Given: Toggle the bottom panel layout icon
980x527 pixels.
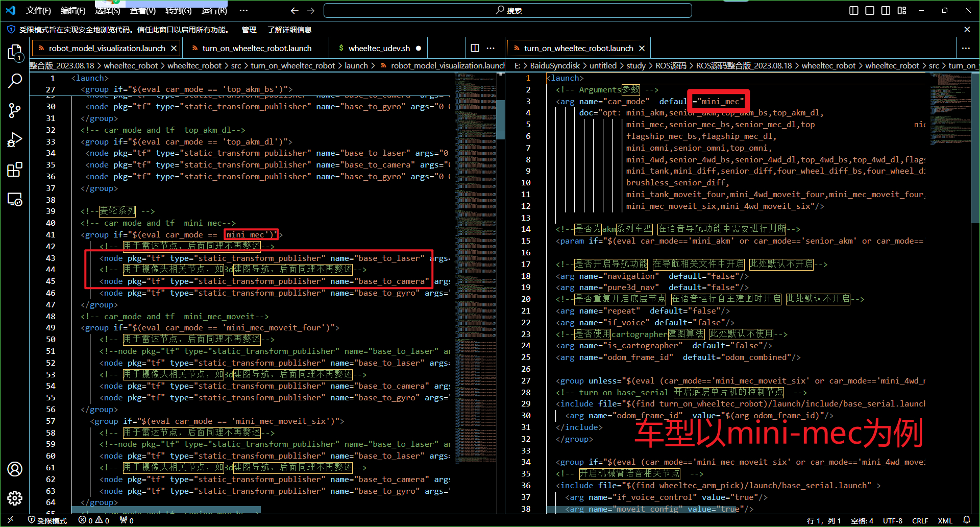Looking at the screenshot, I should coord(870,10).
